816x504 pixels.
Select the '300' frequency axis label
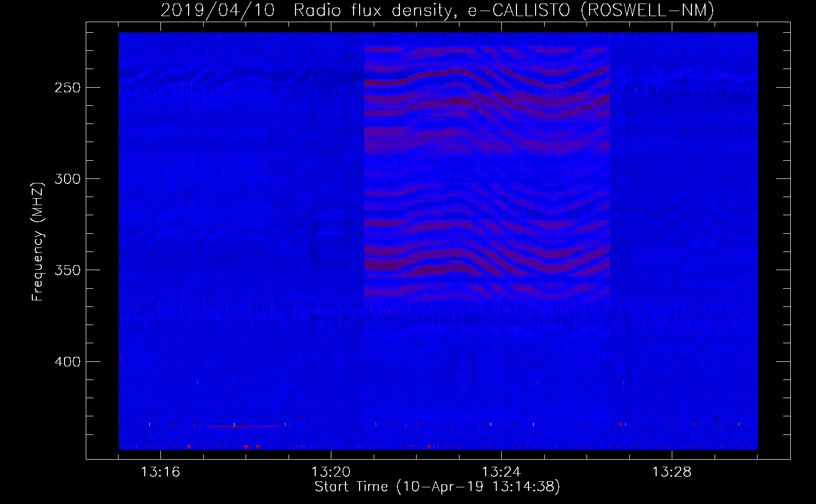click(67, 179)
